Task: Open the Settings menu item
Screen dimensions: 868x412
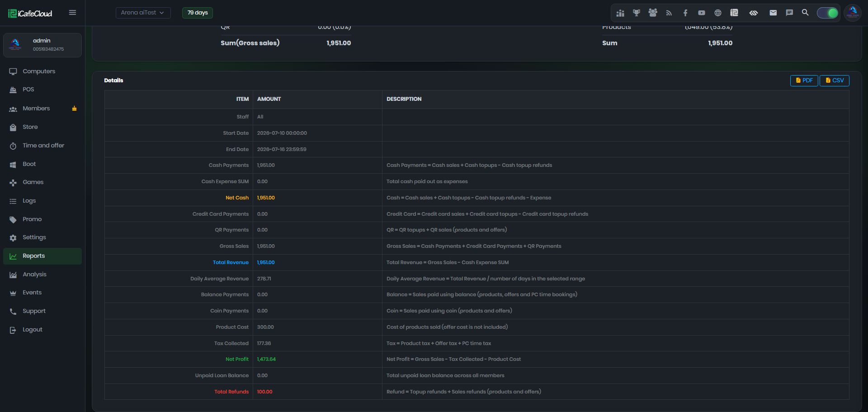Action: click(42, 237)
